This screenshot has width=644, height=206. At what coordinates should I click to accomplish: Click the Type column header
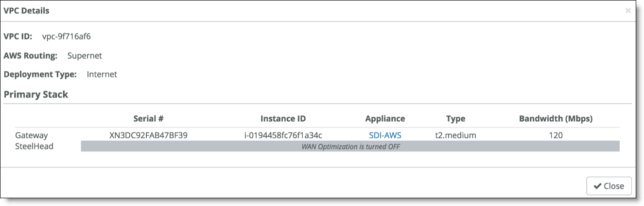pos(455,118)
